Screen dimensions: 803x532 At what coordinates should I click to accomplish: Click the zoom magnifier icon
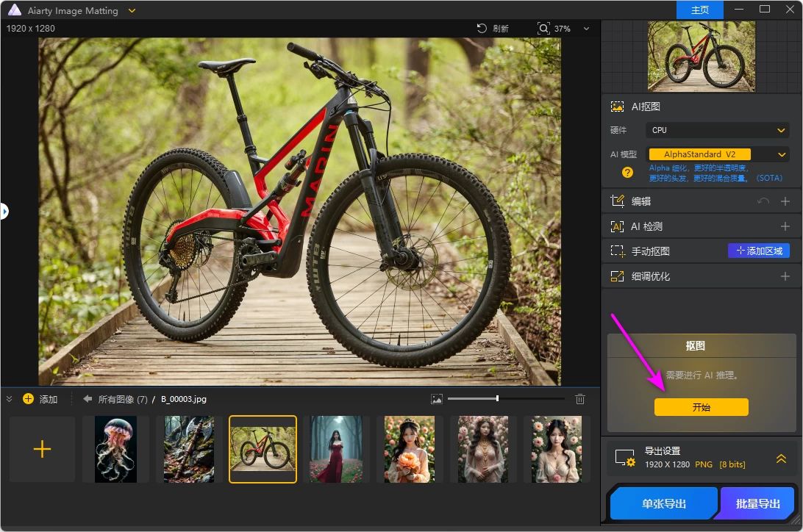[543, 28]
